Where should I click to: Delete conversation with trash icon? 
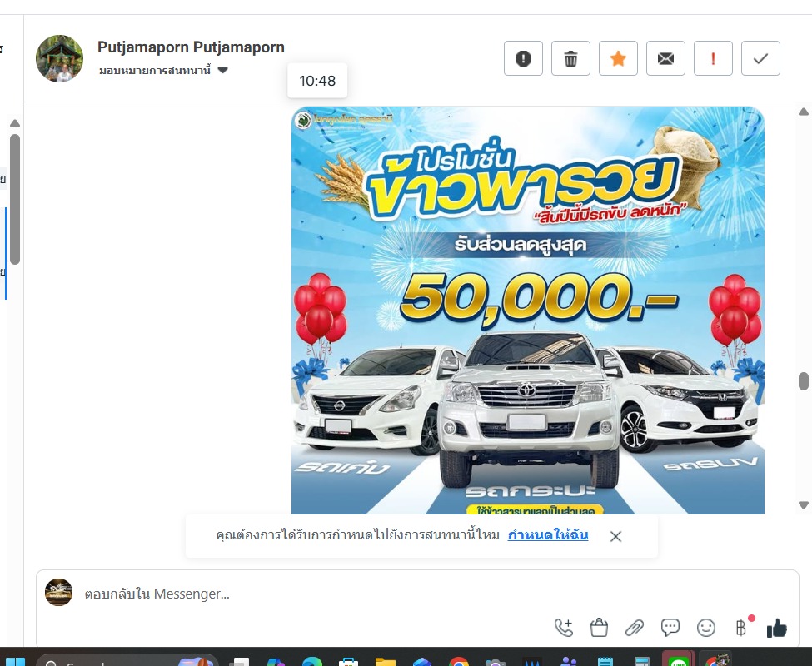tap(570, 58)
